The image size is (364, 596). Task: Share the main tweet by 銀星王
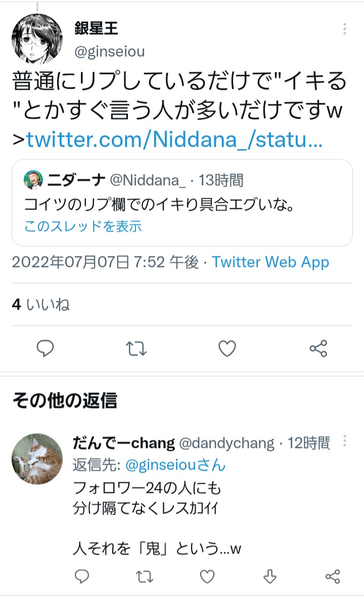pos(318,348)
